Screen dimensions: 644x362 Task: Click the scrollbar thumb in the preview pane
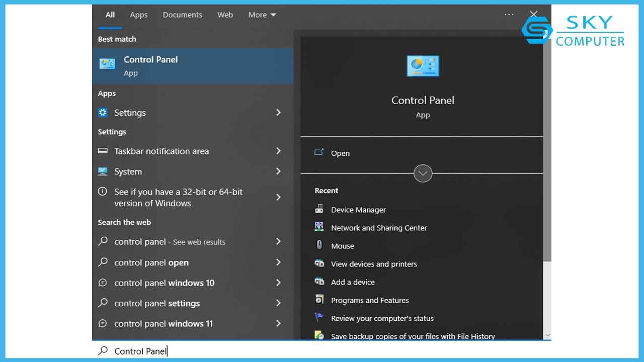click(x=547, y=151)
